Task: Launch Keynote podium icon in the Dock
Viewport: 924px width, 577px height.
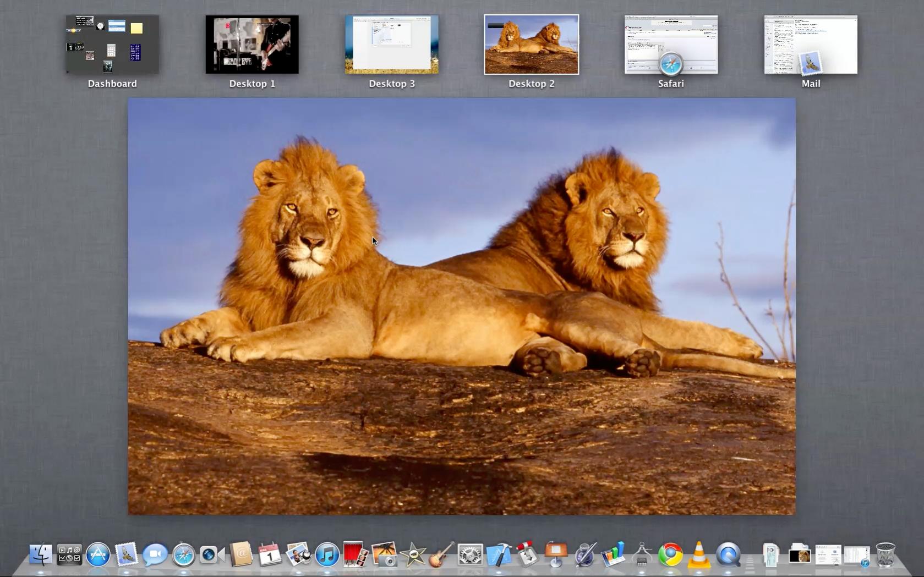Action: pos(556,554)
